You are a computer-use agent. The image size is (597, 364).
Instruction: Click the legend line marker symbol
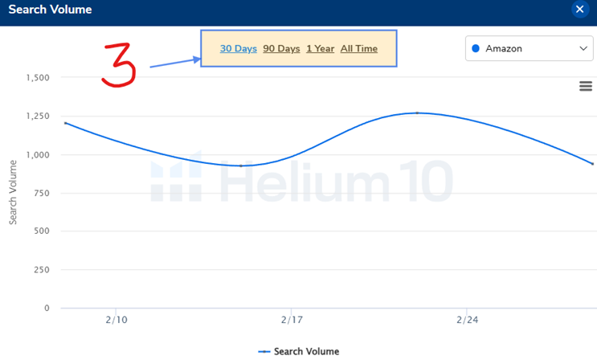(264, 351)
